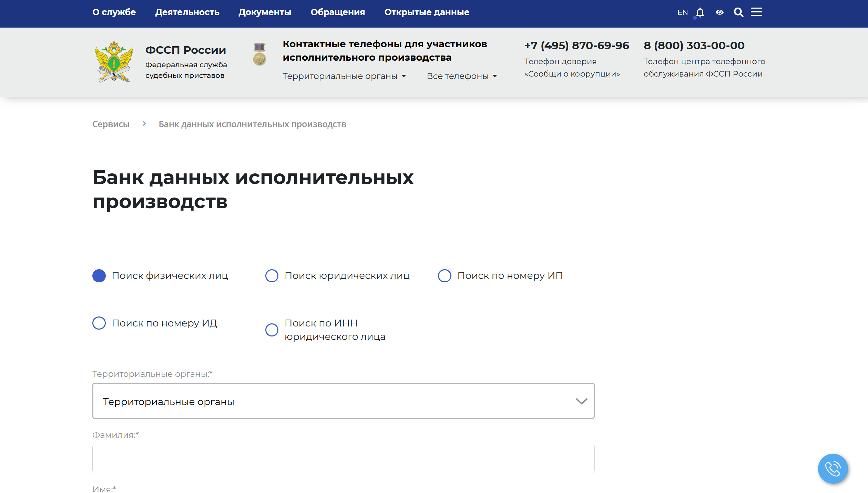Open site search magnifier icon
This screenshot has height=493, width=868.
[738, 12]
